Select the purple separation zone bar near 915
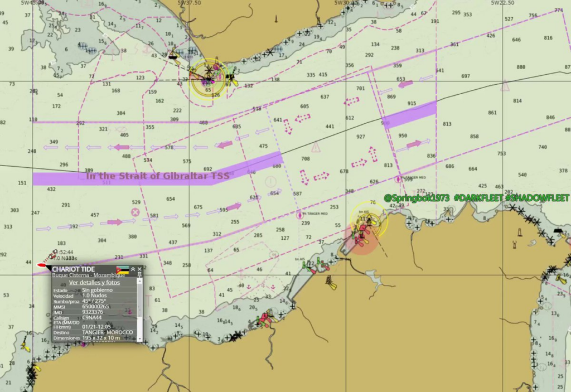 [x=410, y=115]
